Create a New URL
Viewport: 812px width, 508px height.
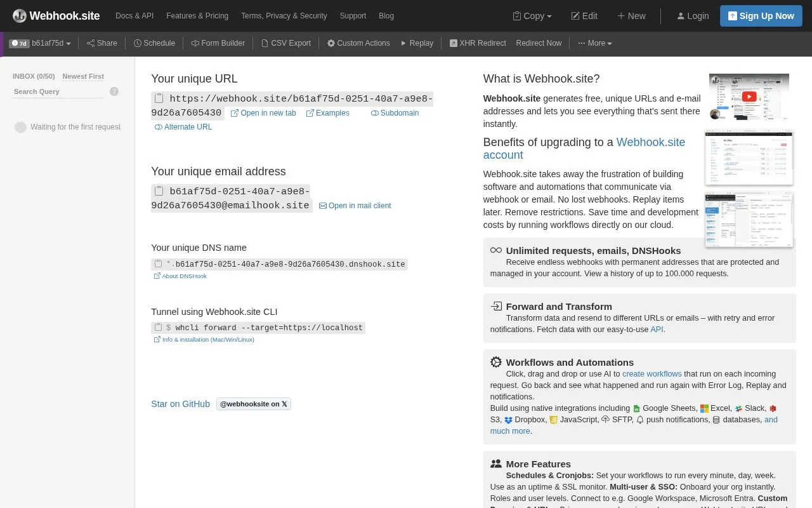point(631,16)
